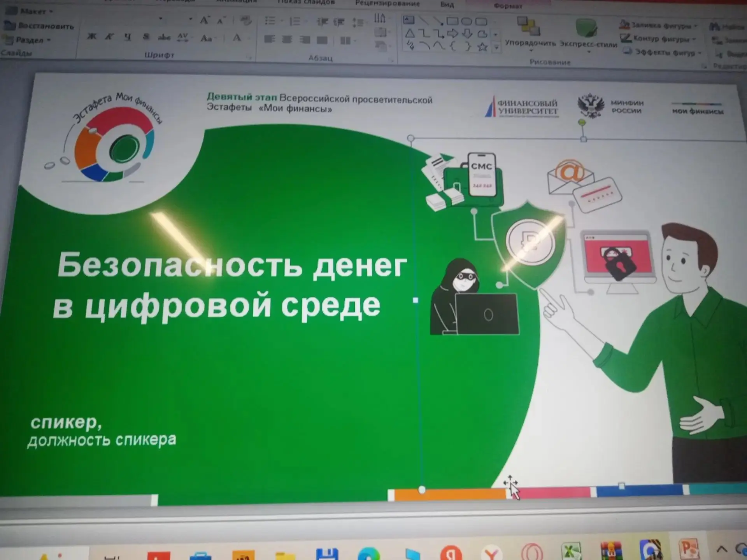Screen dimensions: 747x560
Task: Apply bulleted list
Action: pos(270,21)
